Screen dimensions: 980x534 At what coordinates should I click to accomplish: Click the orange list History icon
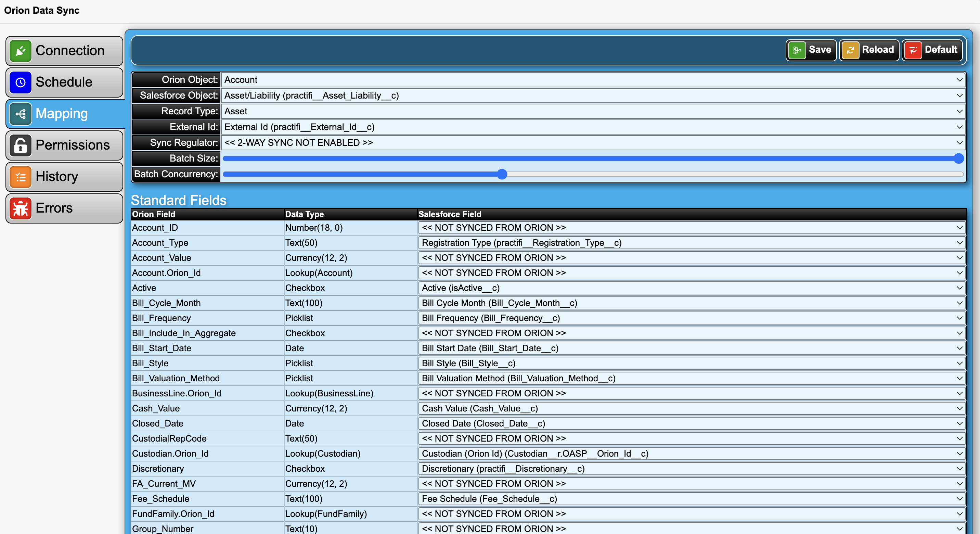click(x=21, y=177)
